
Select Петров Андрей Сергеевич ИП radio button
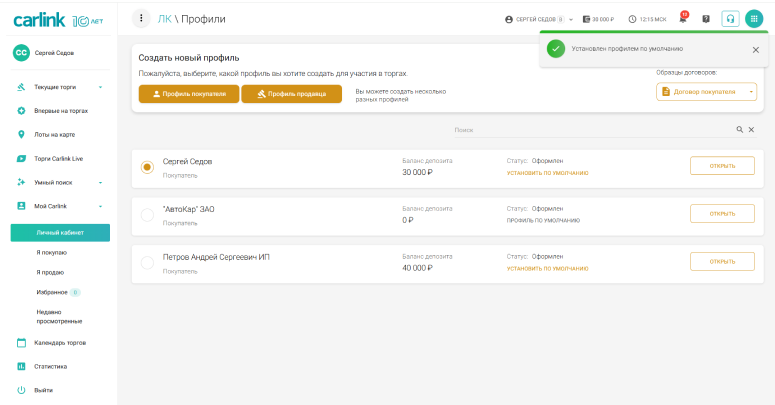pyautogui.click(x=148, y=262)
